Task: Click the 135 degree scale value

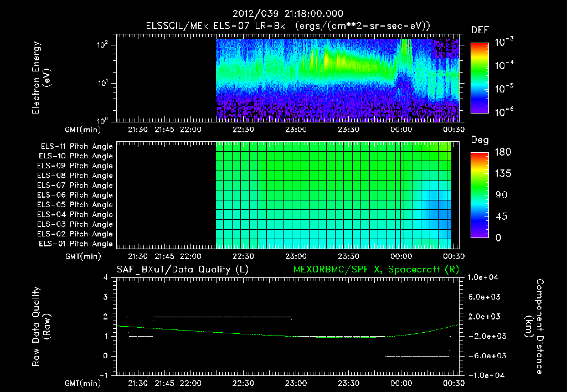Action: [x=503, y=173]
